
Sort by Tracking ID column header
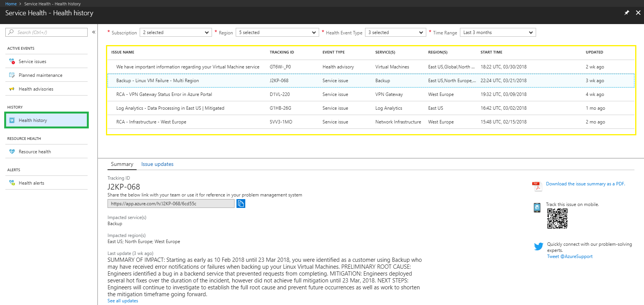(x=282, y=52)
